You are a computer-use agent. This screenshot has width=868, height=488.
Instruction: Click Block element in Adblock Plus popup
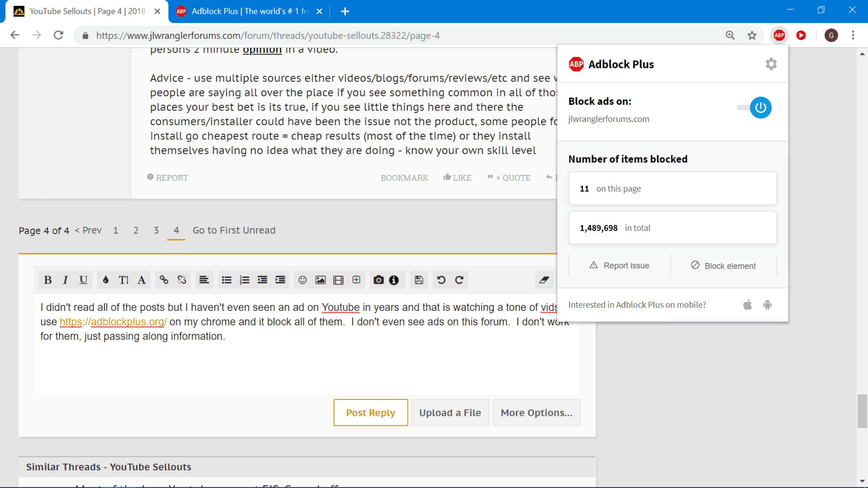[x=724, y=265]
